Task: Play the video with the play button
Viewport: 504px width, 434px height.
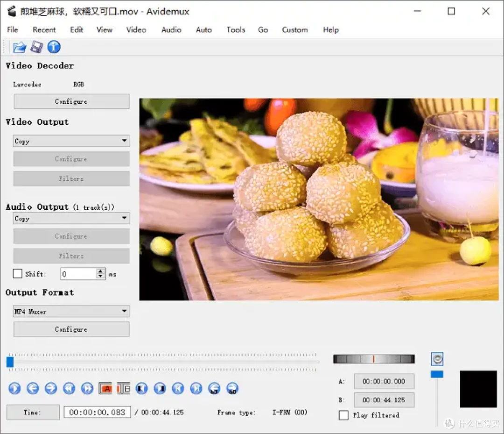Action: [x=14, y=388]
